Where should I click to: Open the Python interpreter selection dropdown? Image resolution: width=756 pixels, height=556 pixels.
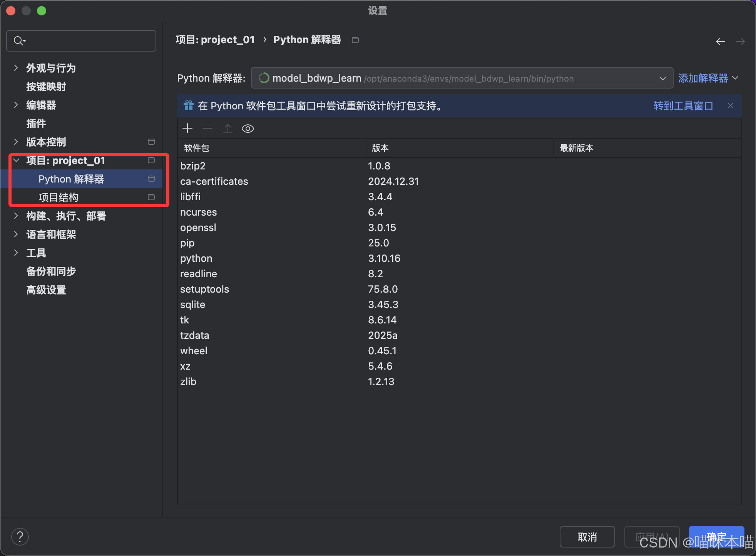point(663,78)
